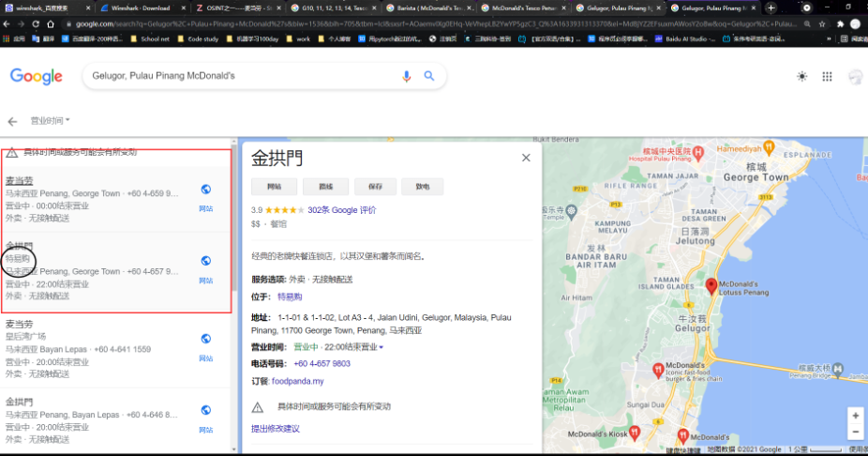The height and width of the screenshot is (456, 868).
Task: Click the Google logo
Action: tap(36, 76)
